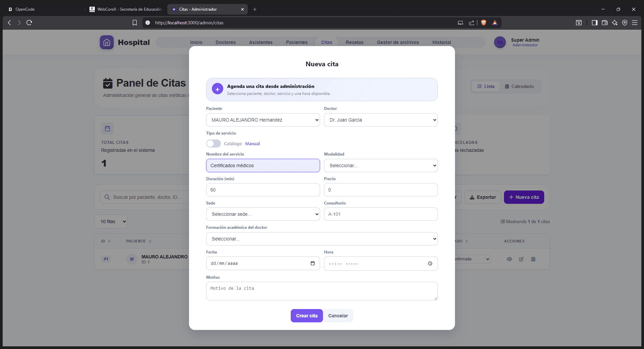The height and width of the screenshot is (349, 644).
Task: Click the Crear cita button
Action: pos(307,316)
